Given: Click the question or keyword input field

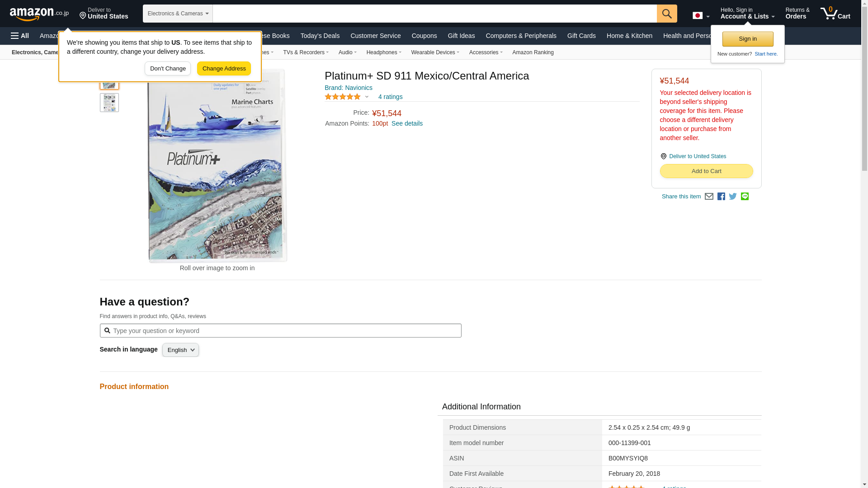Looking at the screenshot, I should [x=280, y=331].
